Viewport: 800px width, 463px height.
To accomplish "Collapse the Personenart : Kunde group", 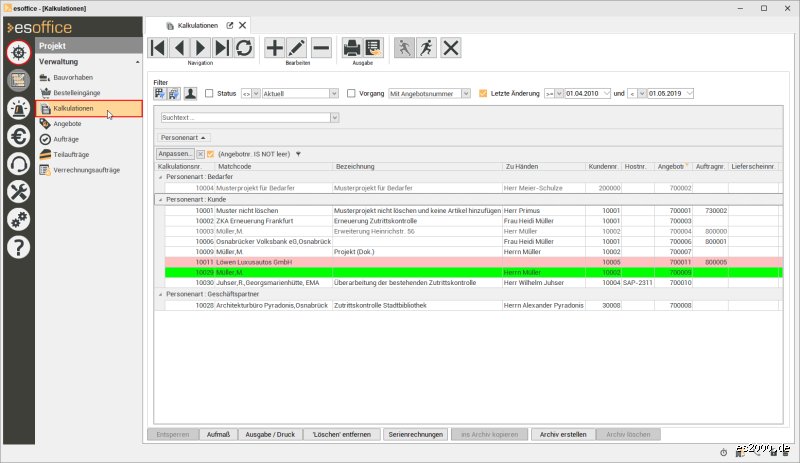I will [x=160, y=200].
